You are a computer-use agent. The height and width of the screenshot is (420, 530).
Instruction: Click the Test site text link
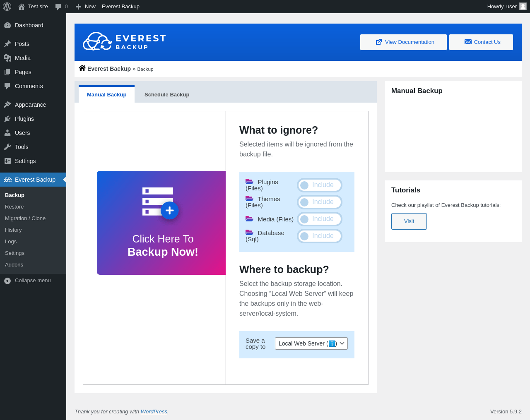[x=38, y=7]
